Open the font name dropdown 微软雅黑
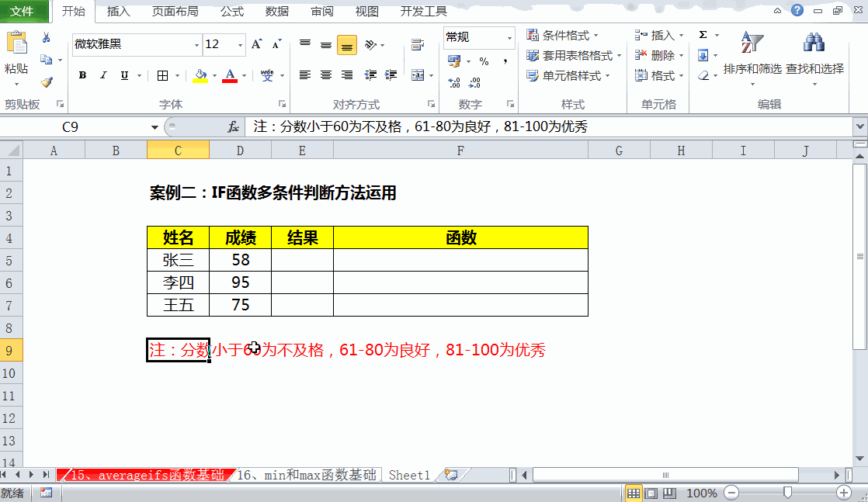The height and width of the screenshot is (502, 868). point(196,45)
